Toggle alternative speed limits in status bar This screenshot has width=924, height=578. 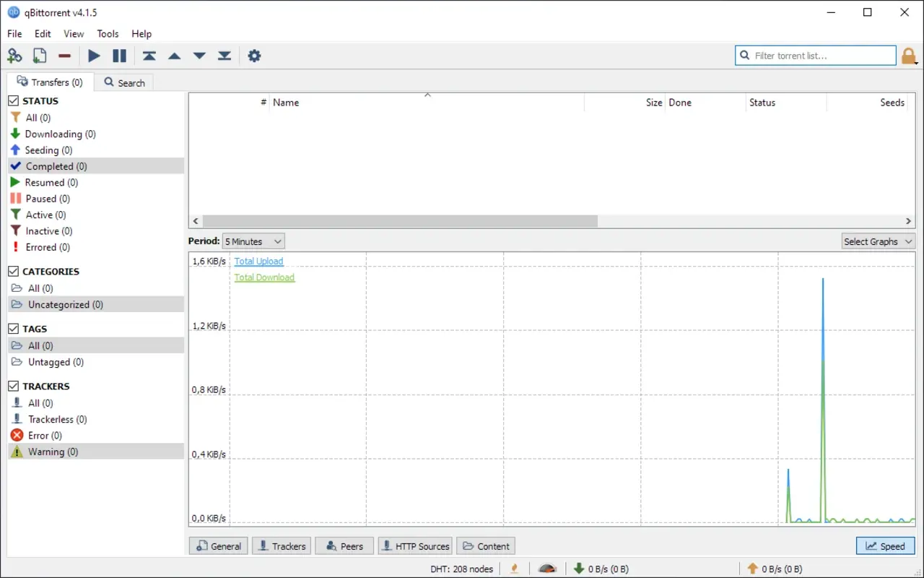(546, 569)
